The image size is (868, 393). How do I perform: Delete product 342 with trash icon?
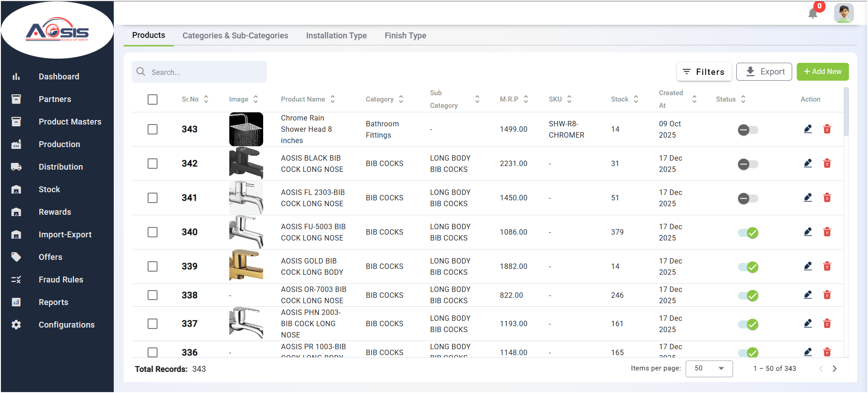pyautogui.click(x=827, y=163)
